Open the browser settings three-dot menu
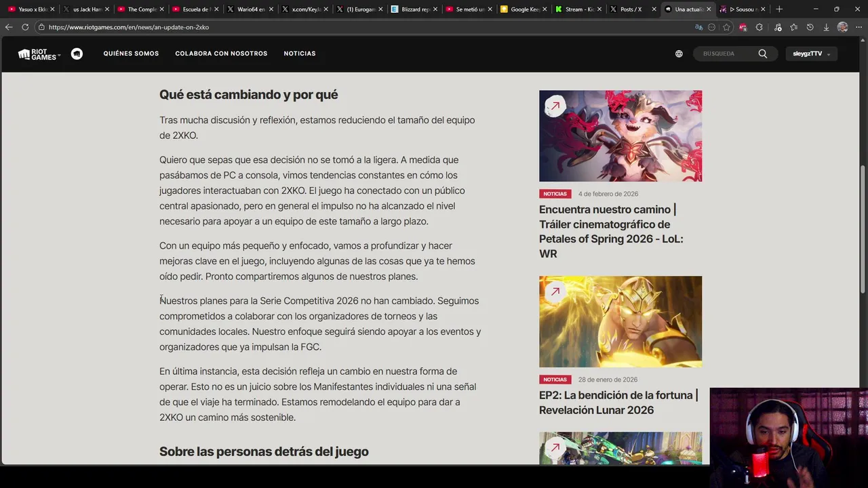This screenshot has width=868, height=488. 859,27
